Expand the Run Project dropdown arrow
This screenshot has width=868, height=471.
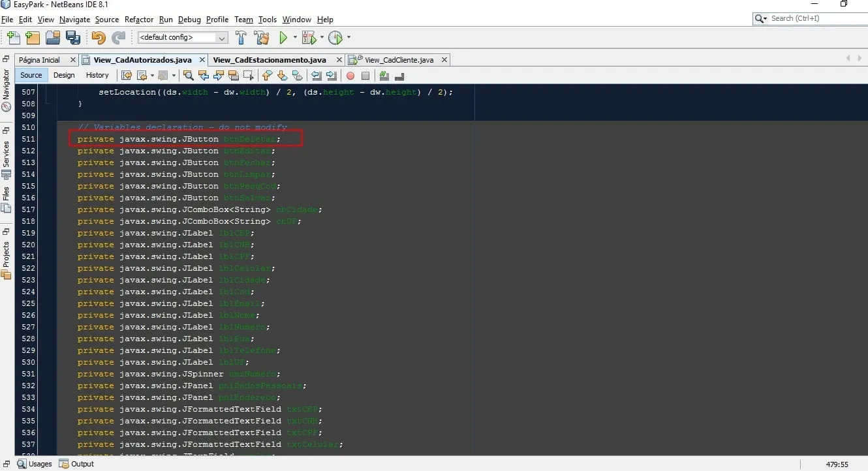point(295,38)
